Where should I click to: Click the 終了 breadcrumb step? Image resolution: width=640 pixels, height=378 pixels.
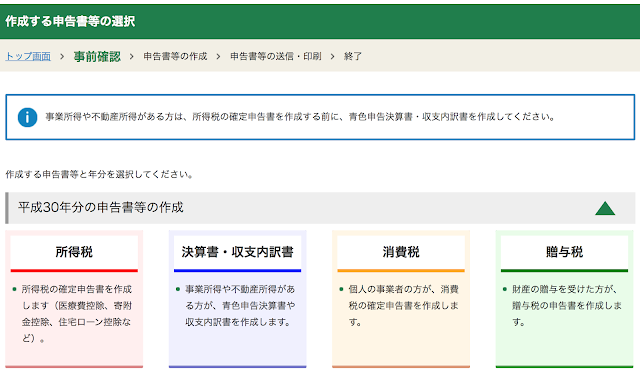pos(353,56)
